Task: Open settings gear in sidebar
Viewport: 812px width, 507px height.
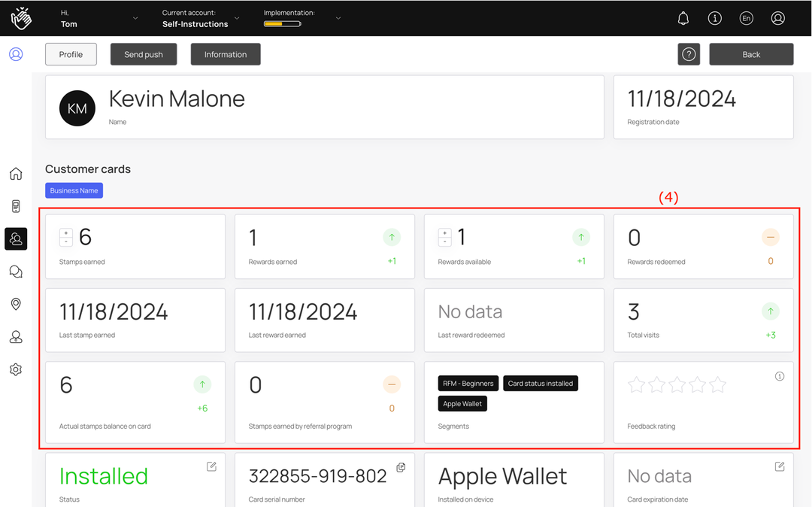Action: 16,370
